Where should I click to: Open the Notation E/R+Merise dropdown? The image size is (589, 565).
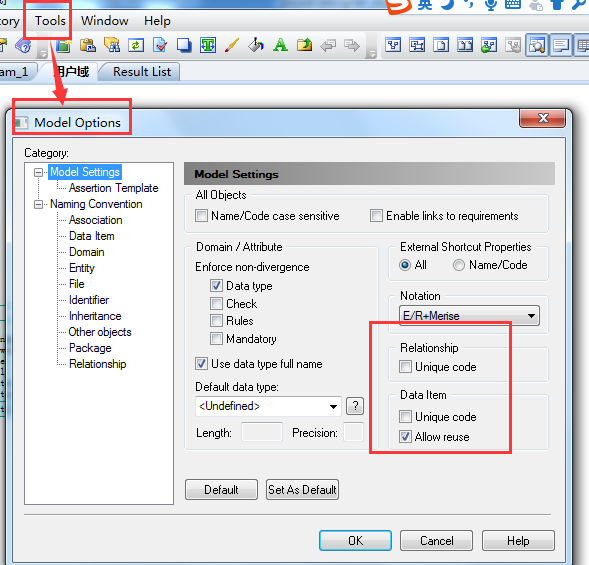pyautogui.click(x=469, y=316)
